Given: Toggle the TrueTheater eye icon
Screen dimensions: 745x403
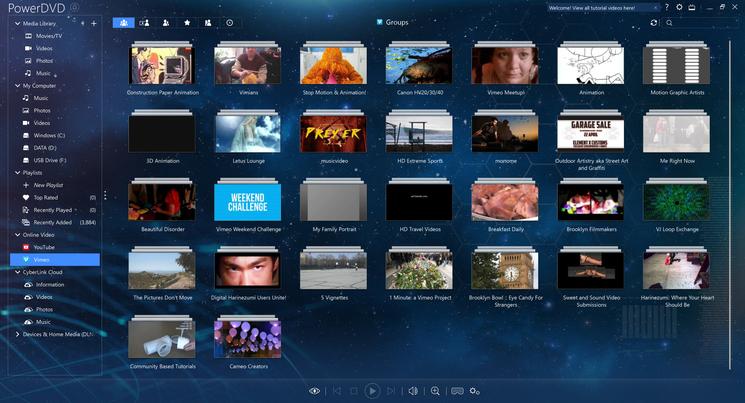Looking at the screenshot, I should click(x=315, y=391).
